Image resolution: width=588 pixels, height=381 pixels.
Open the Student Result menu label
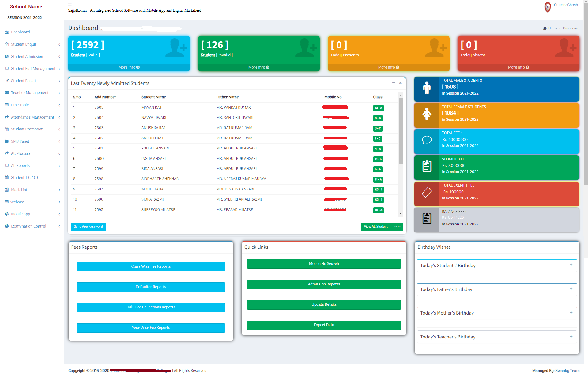pos(23,81)
